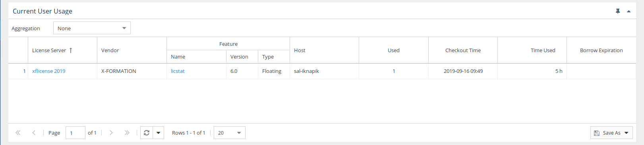Click the page number input field

75,133
